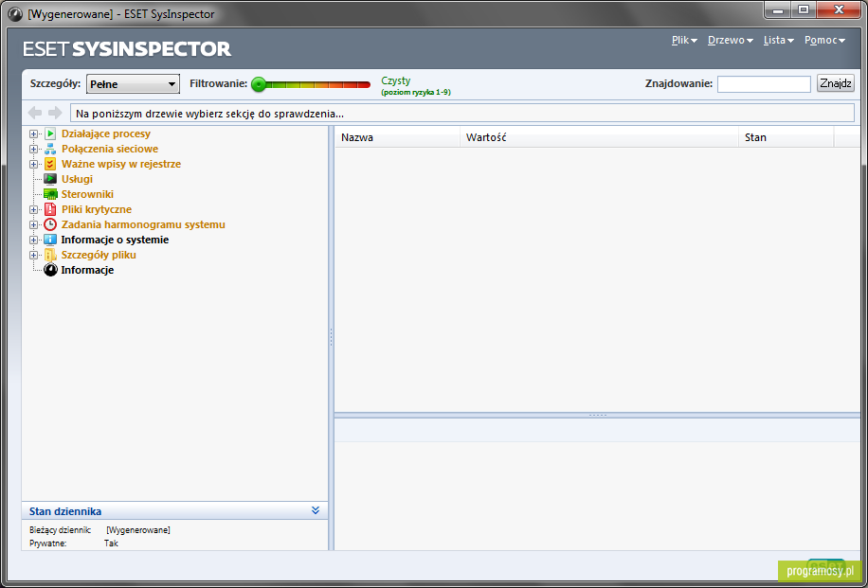Set filtering slider to the red end
The height and width of the screenshot is (588, 868).
tap(366, 84)
